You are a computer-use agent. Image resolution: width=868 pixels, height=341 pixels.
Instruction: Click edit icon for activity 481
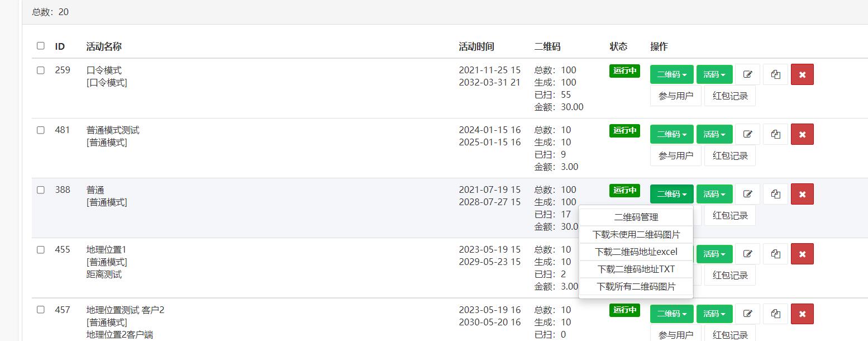pyautogui.click(x=747, y=134)
